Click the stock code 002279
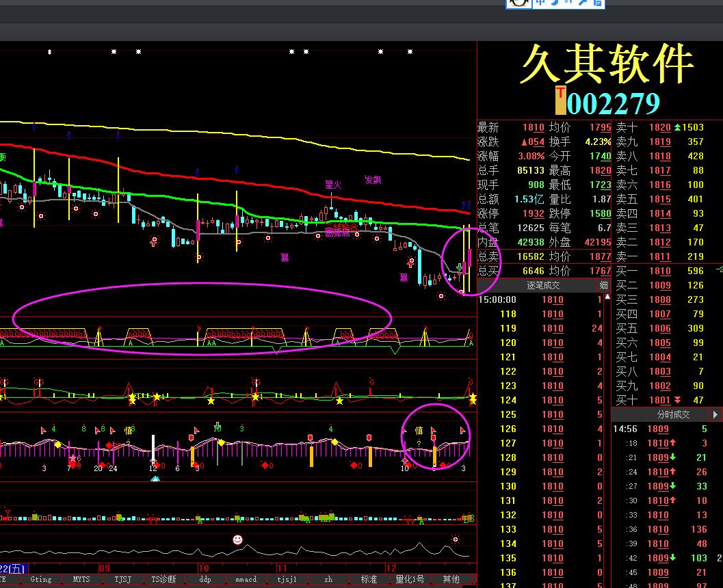Viewport: 723px width, 588px height. [613, 103]
